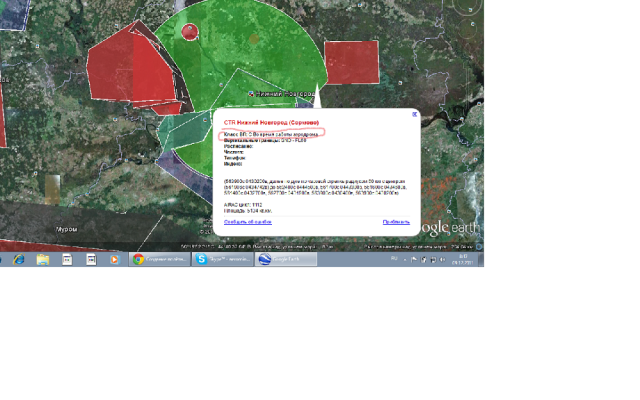Select the Google Earth taskbar button
The image size is (640, 400).
point(285,259)
